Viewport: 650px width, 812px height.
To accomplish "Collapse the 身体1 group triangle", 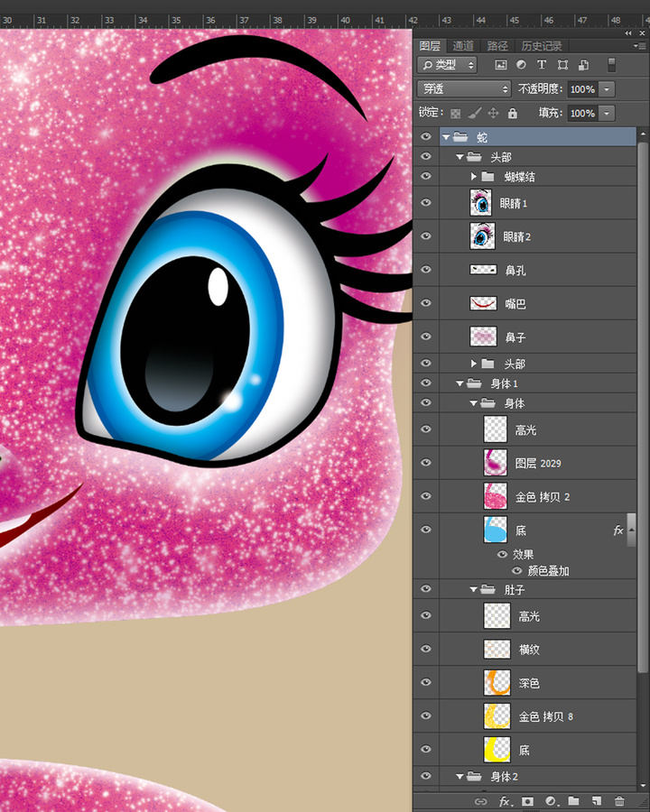I will point(460,383).
